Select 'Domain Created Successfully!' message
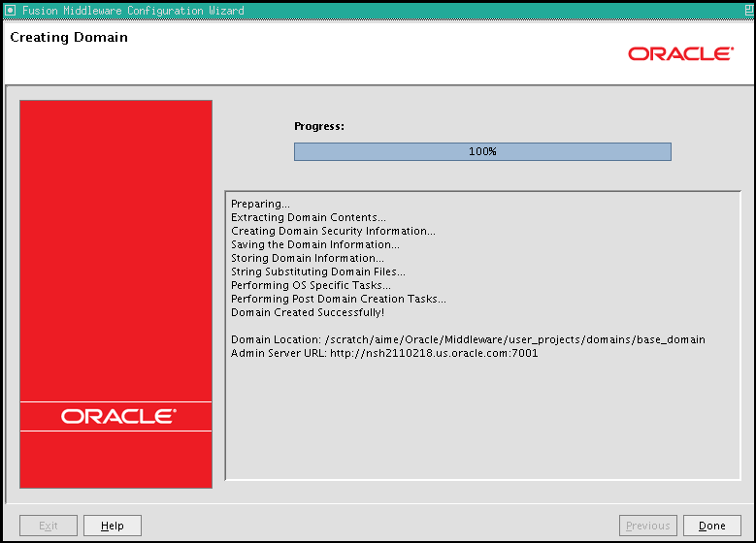The height and width of the screenshot is (543, 756). point(308,312)
